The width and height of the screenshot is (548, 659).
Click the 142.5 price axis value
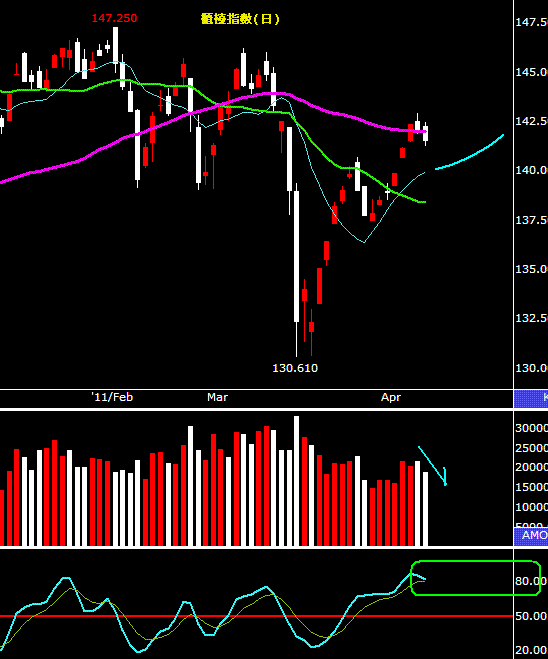click(x=532, y=121)
